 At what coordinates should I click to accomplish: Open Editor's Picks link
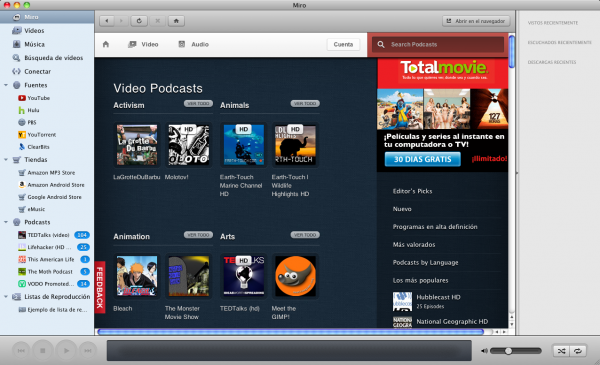(x=412, y=191)
